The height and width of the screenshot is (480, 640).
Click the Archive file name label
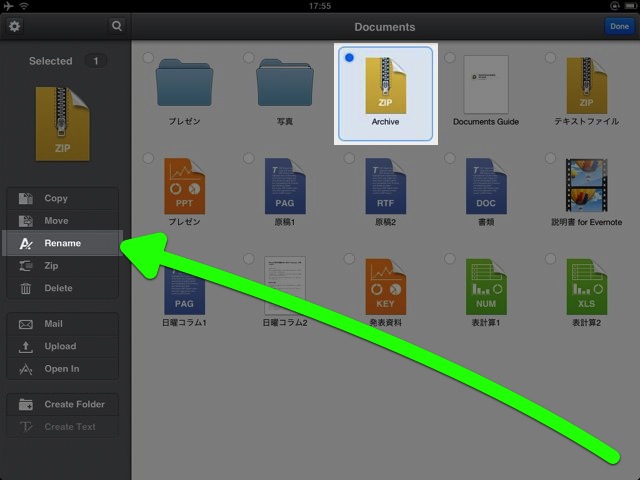pos(385,122)
